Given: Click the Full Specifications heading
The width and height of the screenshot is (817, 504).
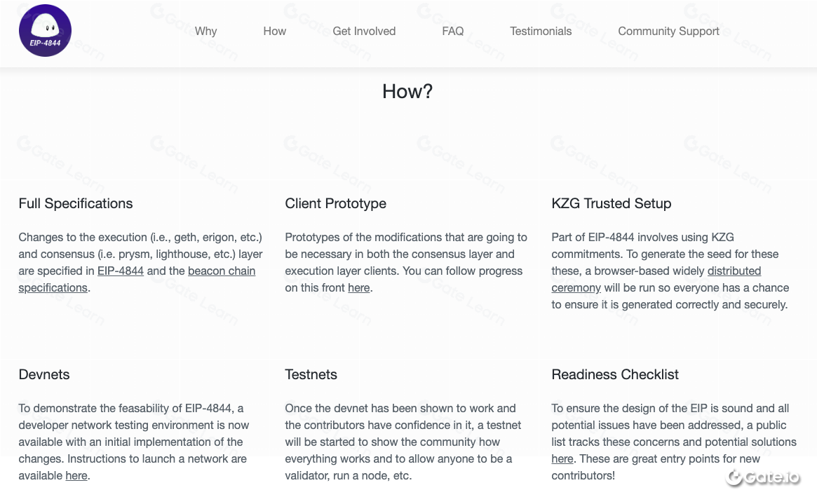Looking at the screenshot, I should pyautogui.click(x=76, y=203).
